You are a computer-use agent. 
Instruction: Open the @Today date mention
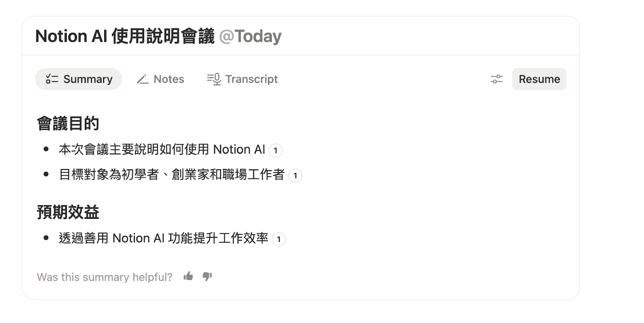[250, 36]
